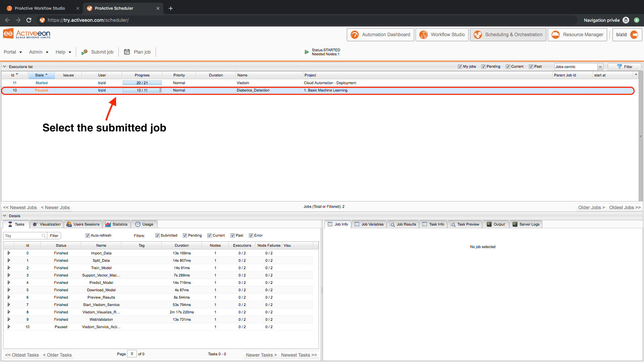
Task: Click the Submit job gear icon
Action: coord(85,52)
